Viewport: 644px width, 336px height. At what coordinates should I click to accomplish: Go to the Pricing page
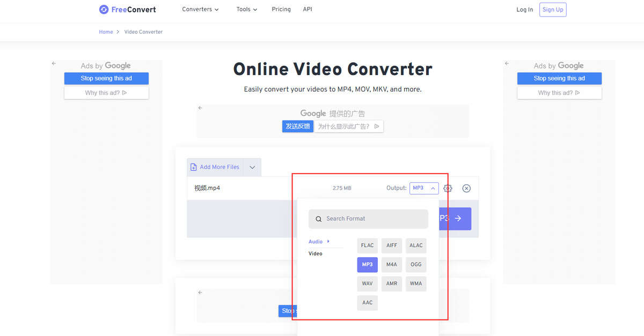(x=281, y=10)
